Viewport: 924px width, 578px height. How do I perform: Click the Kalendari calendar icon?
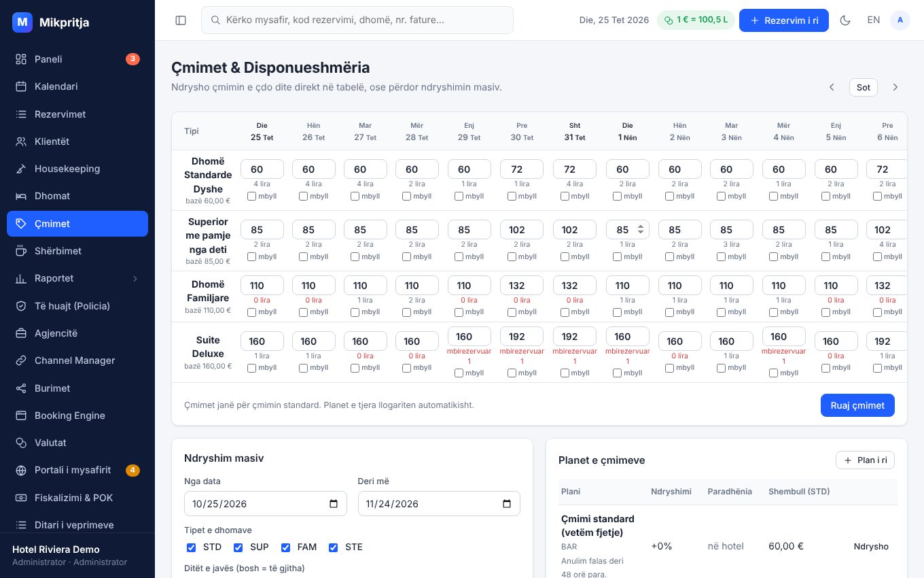tap(21, 86)
